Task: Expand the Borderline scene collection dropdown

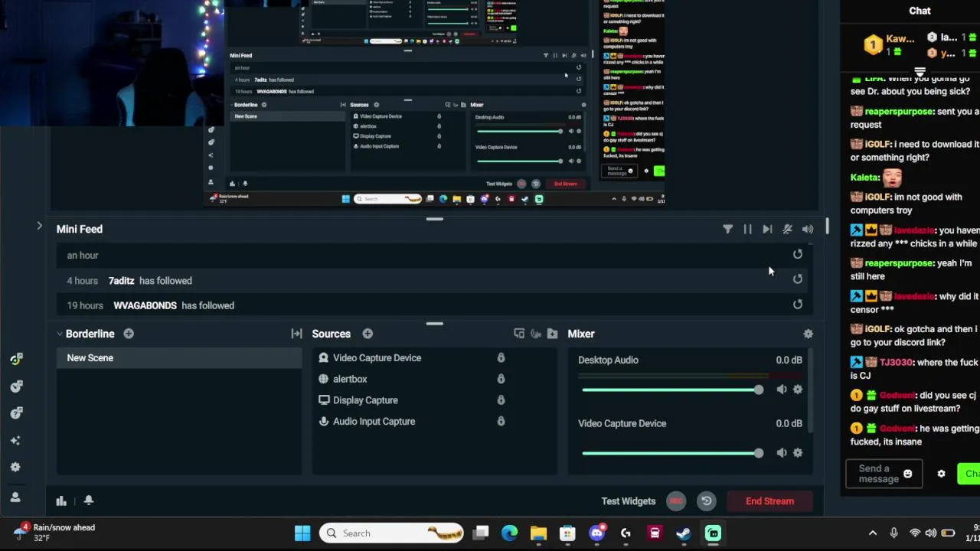Action: tap(59, 334)
